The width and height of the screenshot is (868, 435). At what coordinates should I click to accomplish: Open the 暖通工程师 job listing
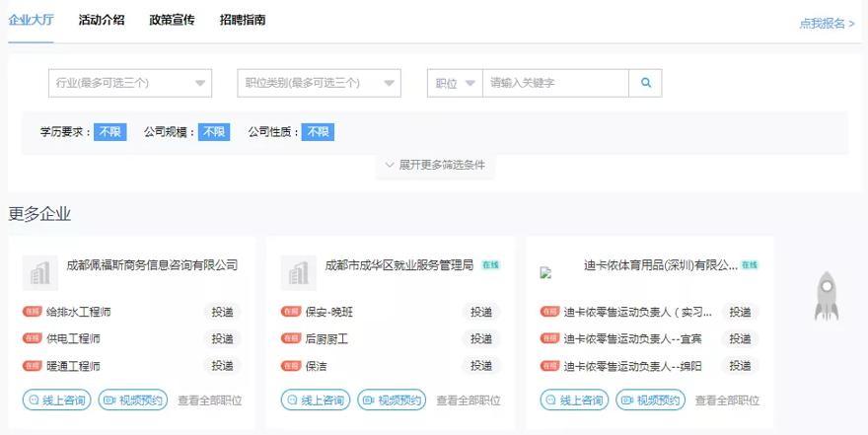(x=73, y=366)
